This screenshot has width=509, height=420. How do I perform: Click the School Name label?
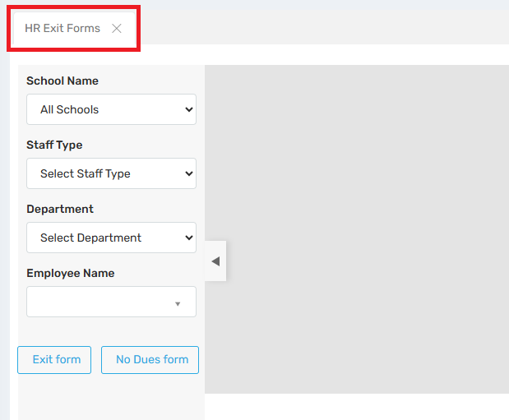coord(62,81)
